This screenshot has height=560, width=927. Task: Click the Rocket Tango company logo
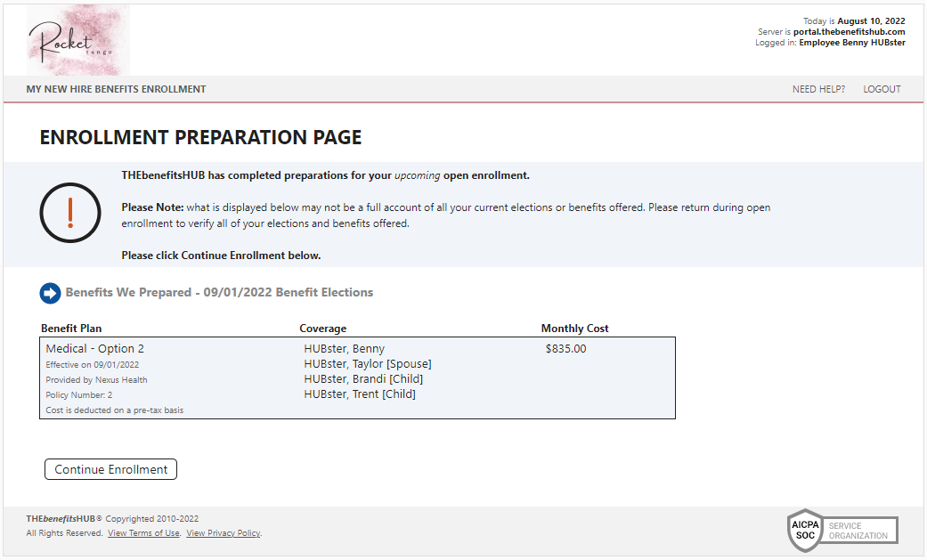tap(78, 40)
